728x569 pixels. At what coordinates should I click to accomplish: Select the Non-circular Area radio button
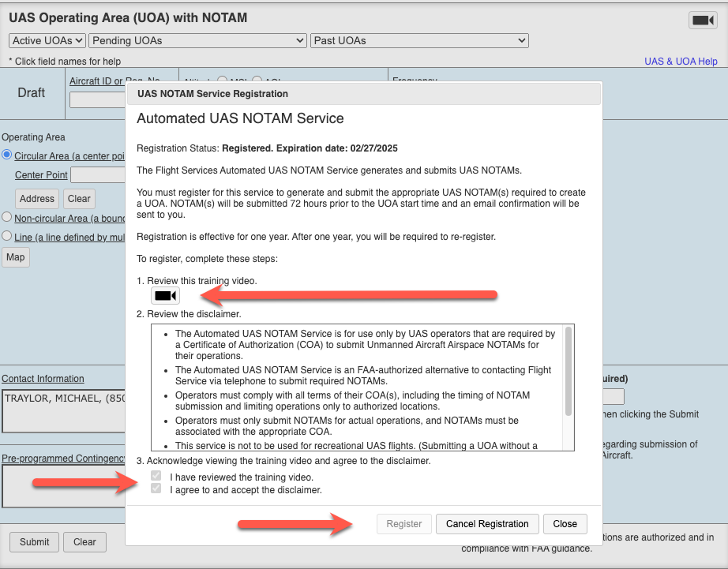(x=6, y=217)
